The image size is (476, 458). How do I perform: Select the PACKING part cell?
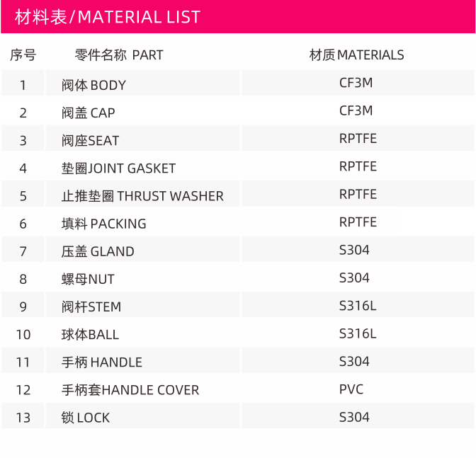(x=142, y=222)
